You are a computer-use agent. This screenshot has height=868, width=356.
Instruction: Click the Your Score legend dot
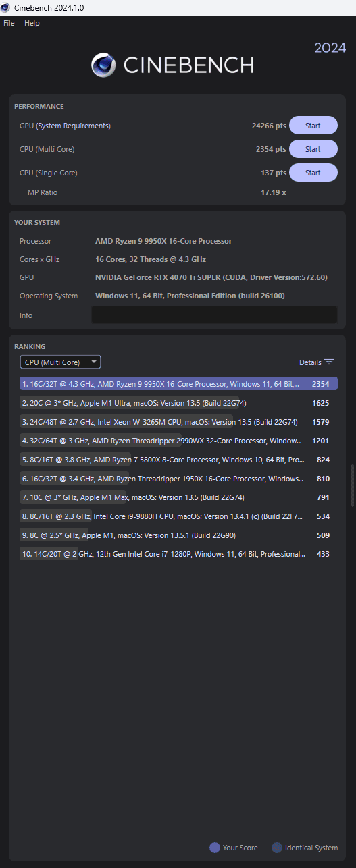[x=215, y=848]
